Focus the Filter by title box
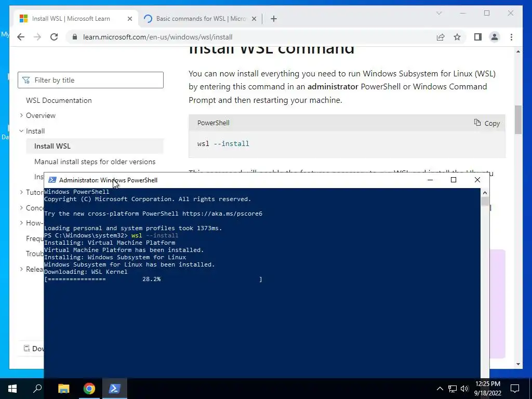Image resolution: width=532 pixels, height=399 pixels. point(90,80)
